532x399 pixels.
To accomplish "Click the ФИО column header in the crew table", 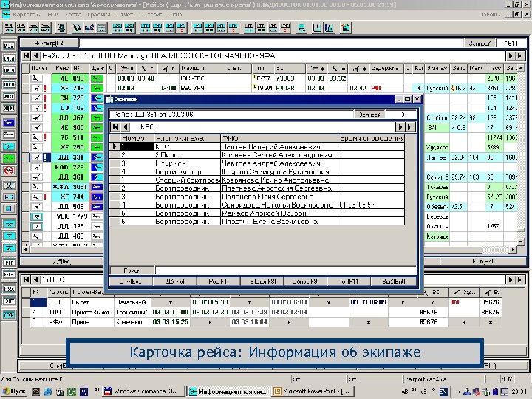I will [x=279, y=138].
